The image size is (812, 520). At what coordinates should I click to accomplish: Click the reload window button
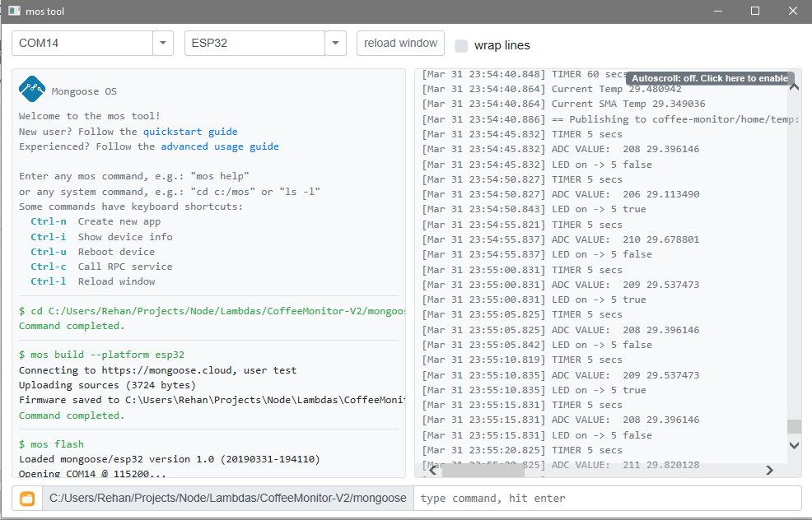tap(400, 43)
